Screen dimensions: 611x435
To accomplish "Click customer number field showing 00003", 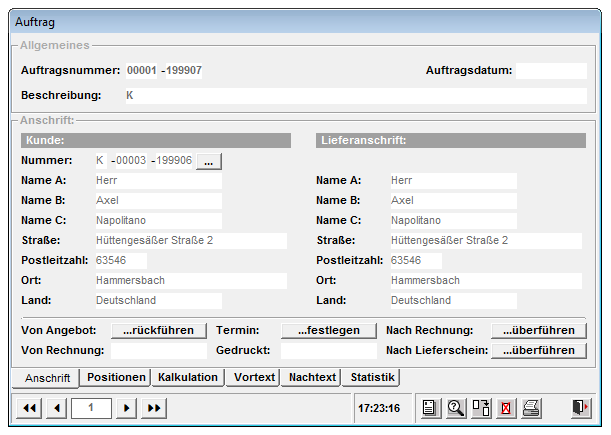I will [x=131, y=161].
